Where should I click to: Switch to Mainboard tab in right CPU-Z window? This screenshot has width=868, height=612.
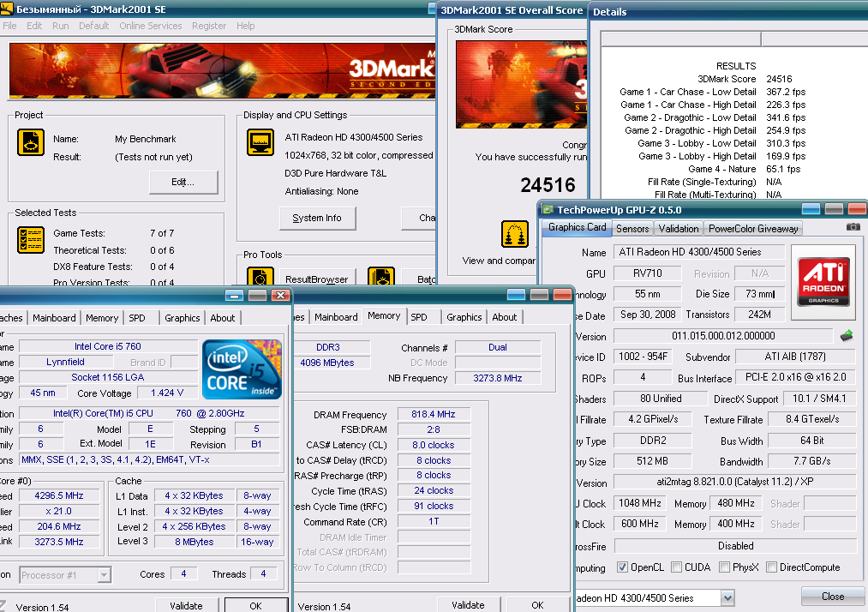pyautogui.click(x=336, y=317)
